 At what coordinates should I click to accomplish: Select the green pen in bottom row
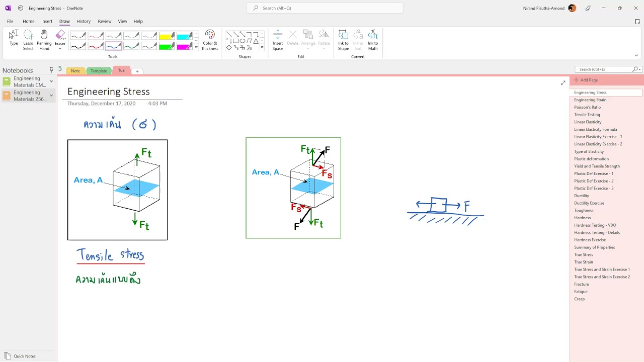pos(131,46)
